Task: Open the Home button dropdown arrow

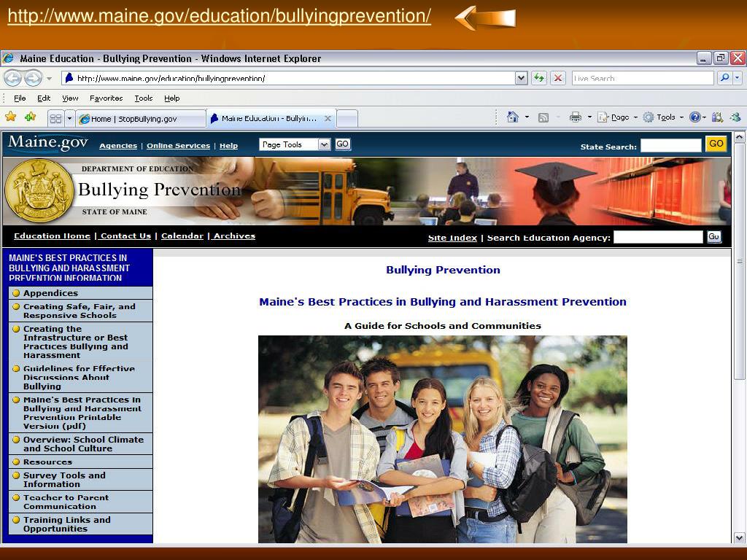Action: coord(527,117)
